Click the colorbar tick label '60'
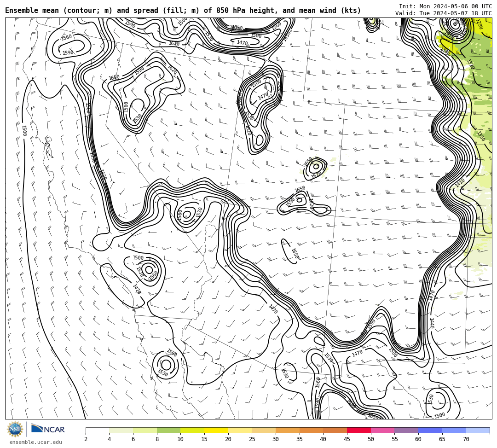 coord(418,439)
